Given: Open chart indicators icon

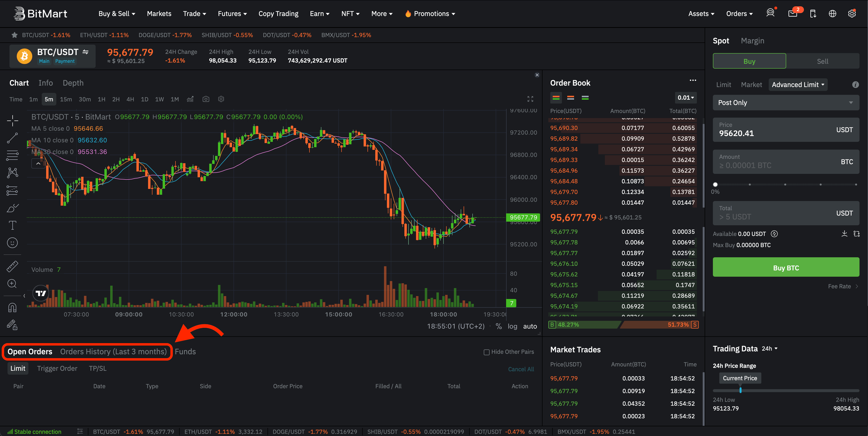Looking at the screenshot, I should (190, 99).
